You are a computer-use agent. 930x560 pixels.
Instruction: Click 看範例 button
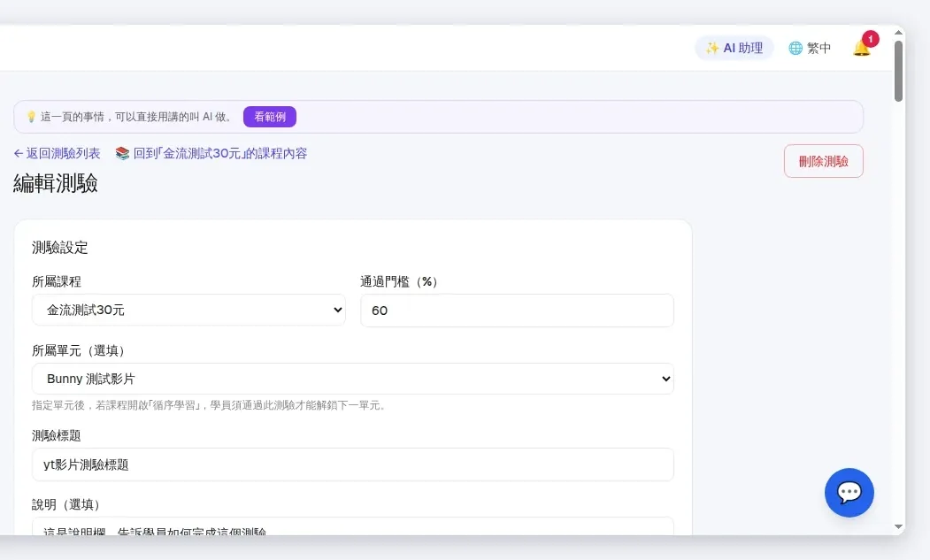pyautogui.click(x=270, y=117)
